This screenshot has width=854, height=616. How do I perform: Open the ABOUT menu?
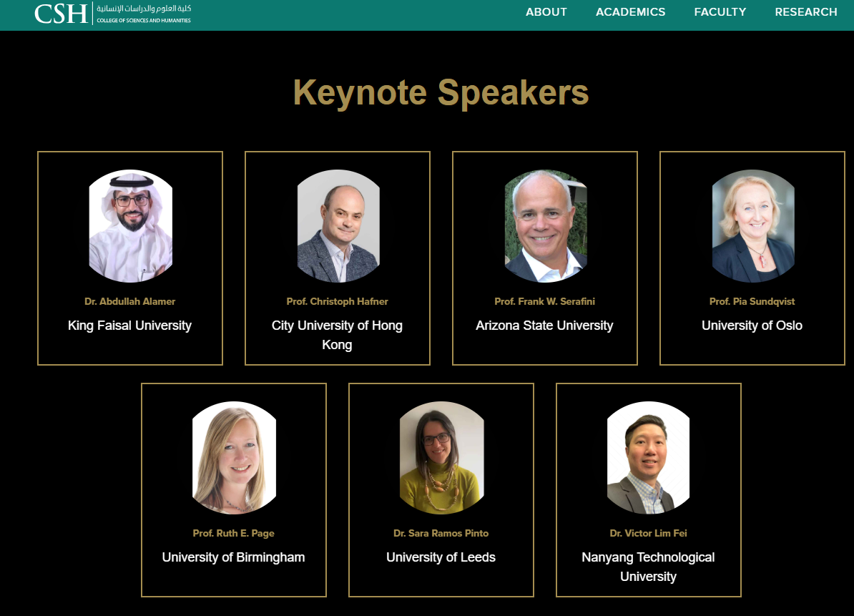[546, 12]
